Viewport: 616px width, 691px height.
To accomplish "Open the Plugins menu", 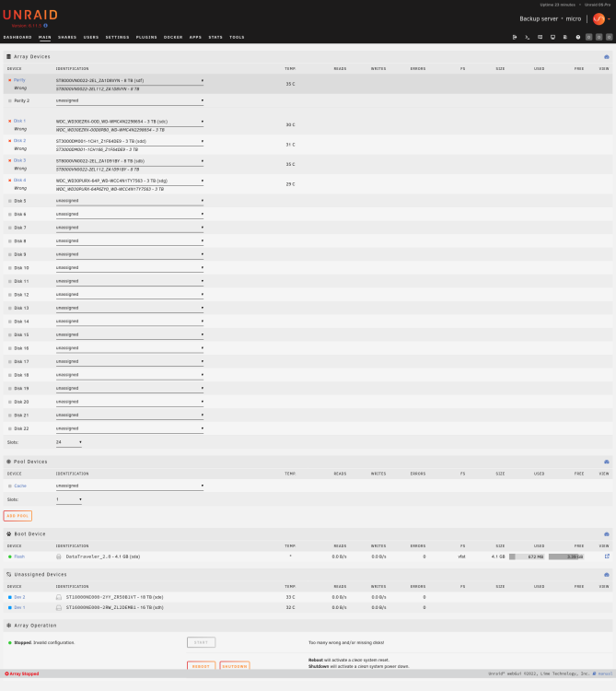I will 146,38.
